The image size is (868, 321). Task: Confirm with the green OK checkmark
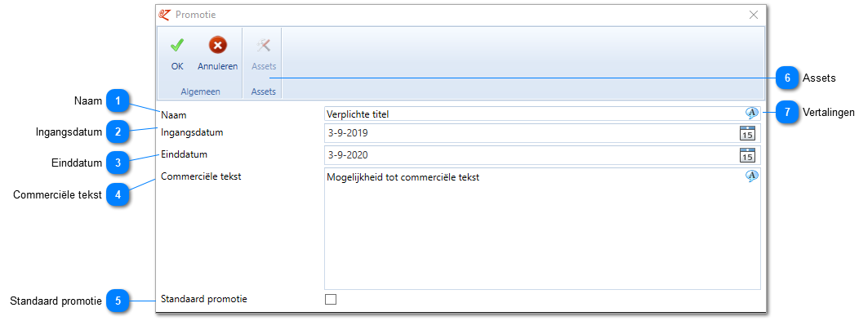(177, 46)
